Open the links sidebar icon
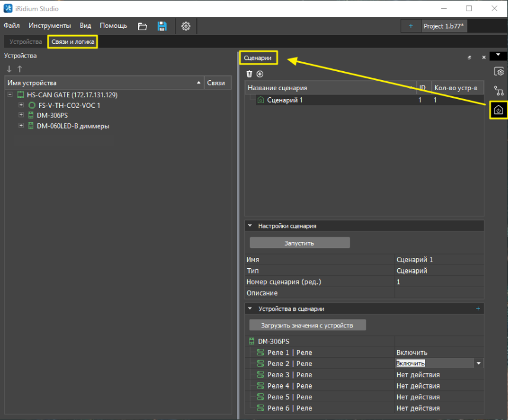This screenshot has width=508, height=420. tap(499, 91)
